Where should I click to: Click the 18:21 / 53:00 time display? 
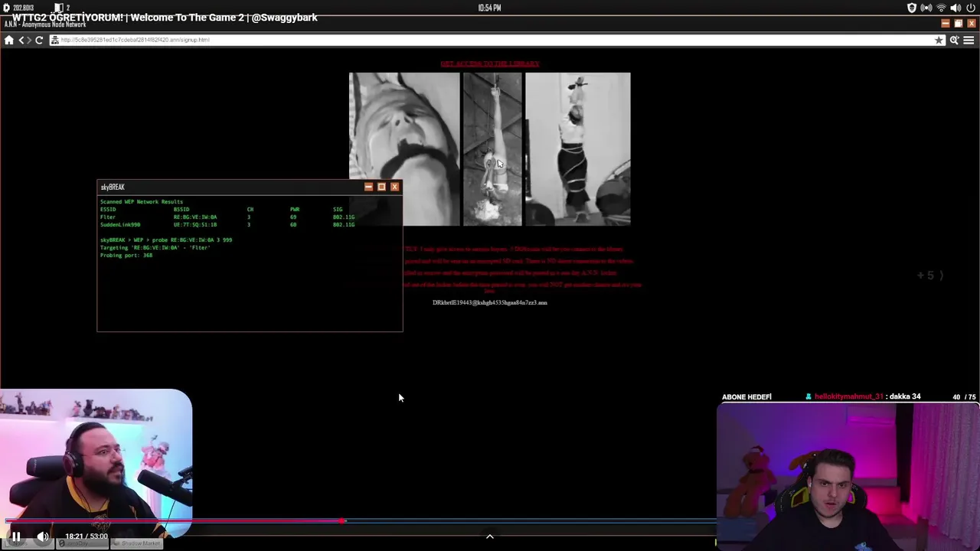coord(86,536)
